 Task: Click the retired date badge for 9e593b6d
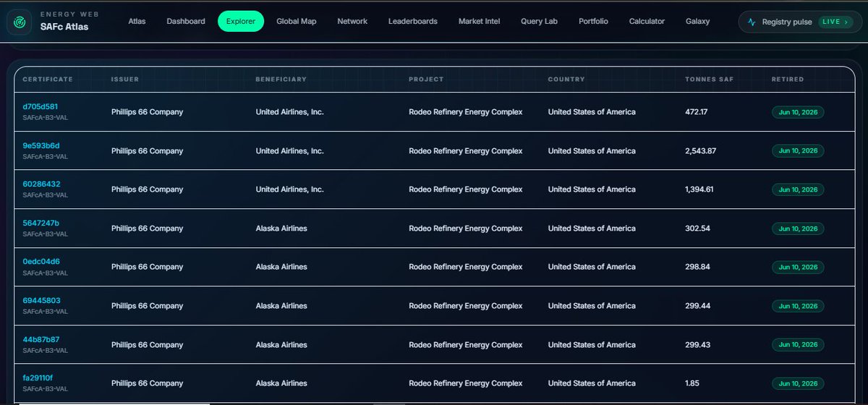[798, 151]
